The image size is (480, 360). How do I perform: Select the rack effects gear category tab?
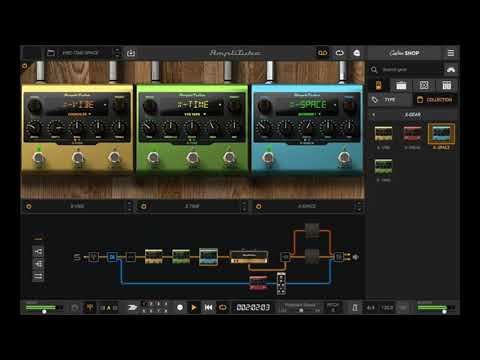point(447,85)
